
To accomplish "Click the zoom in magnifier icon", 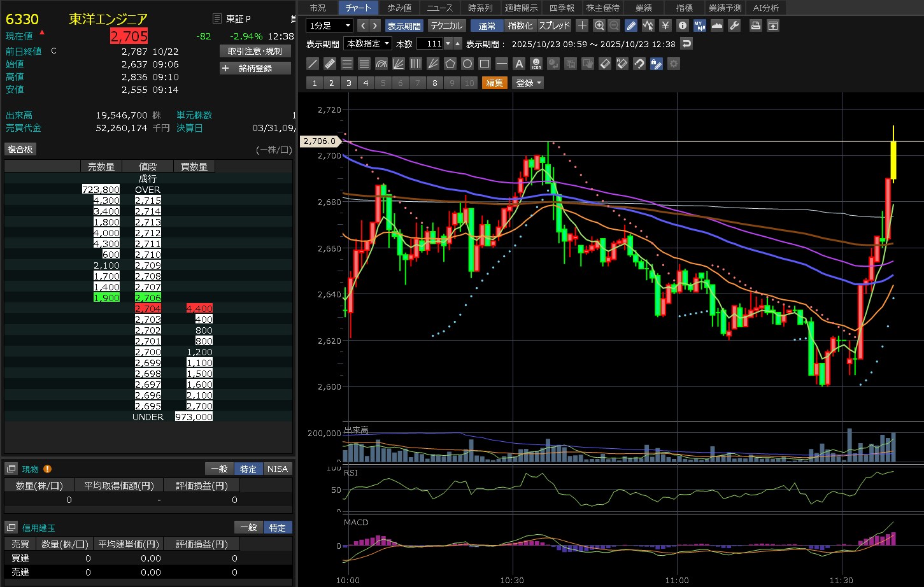I will pos(599,25).
